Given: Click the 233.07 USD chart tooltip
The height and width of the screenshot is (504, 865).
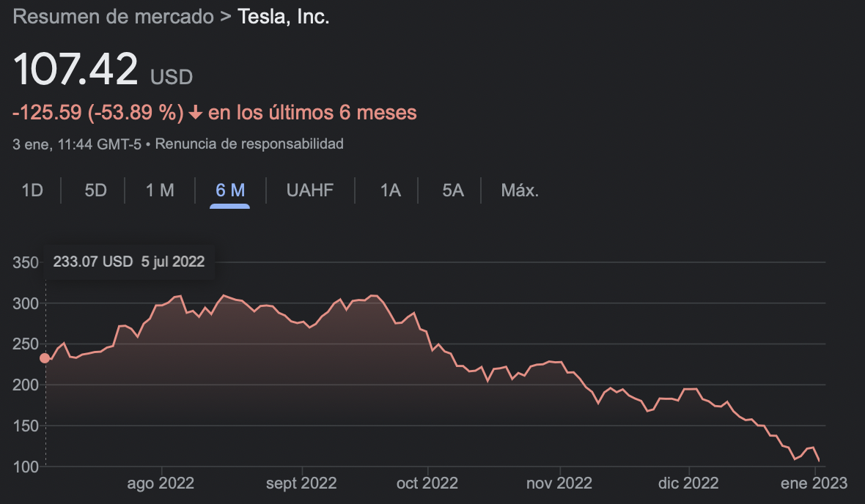Looking at the screenshot, I should click(x=129, y=262).
